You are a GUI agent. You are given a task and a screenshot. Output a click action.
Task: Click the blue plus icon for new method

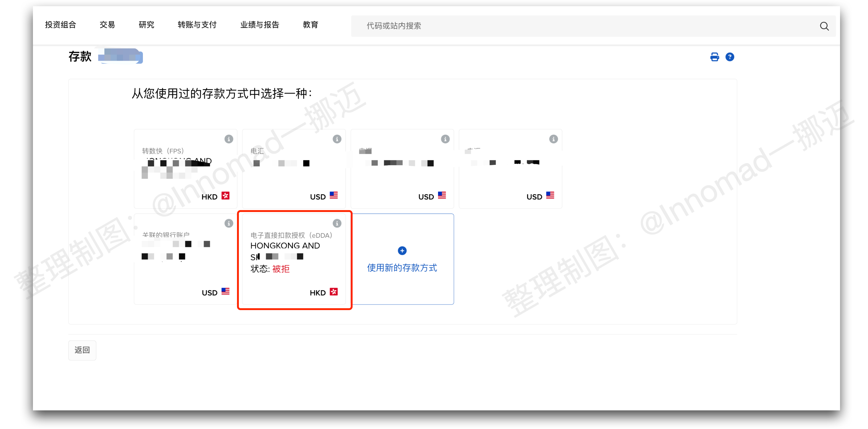tap(402, 251)
